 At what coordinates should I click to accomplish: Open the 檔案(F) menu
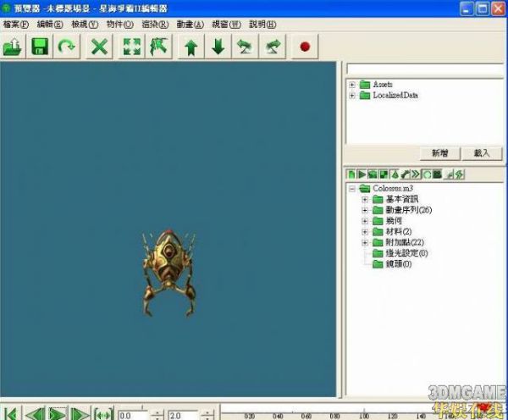(15, 25)
